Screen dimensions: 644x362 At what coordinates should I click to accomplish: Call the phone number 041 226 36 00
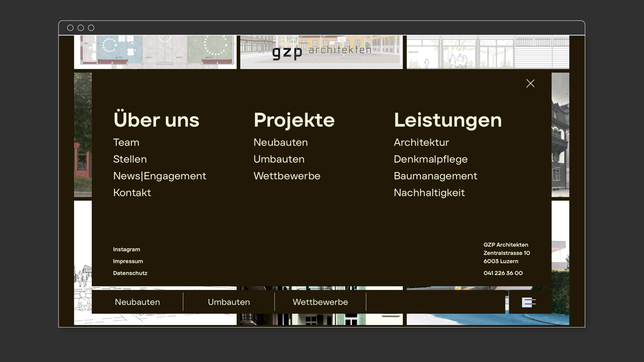(503, 273)
